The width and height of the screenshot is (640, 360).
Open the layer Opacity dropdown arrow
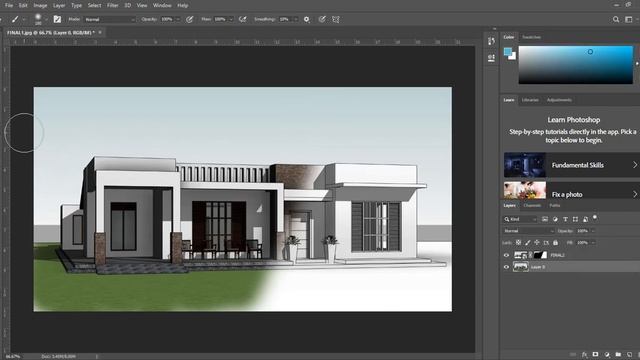593,231
